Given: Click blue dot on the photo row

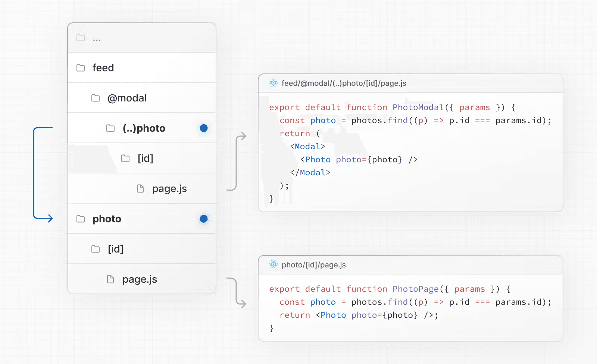Looking at the screenshot, I should pos(204,219).
